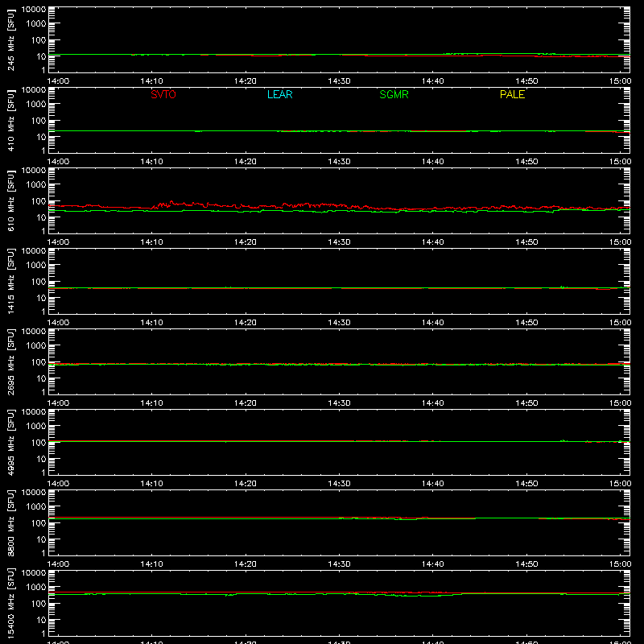
Task: Click 14:50 time label under 1415 MHz panel
Action: click(526, 323)
